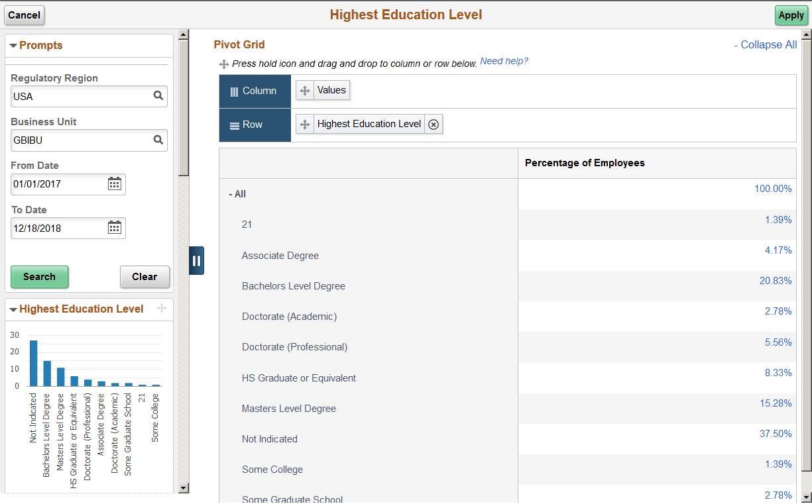This screenshot has width=812, height=504.
Task: Open the Need help? link
Action: click(x=504, y=62)
